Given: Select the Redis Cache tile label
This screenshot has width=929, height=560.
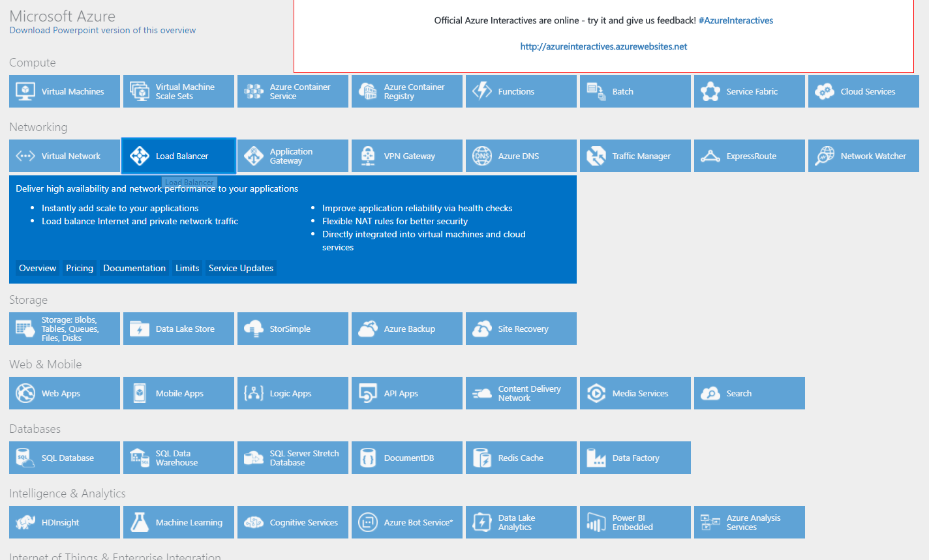Looking at the screenshot, I should coord(521,458).
